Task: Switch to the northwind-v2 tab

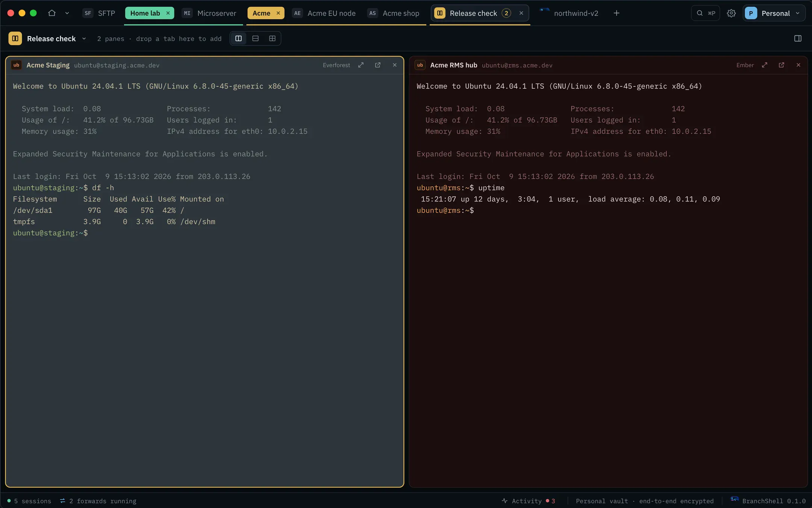Action: [x=569, y=13]
